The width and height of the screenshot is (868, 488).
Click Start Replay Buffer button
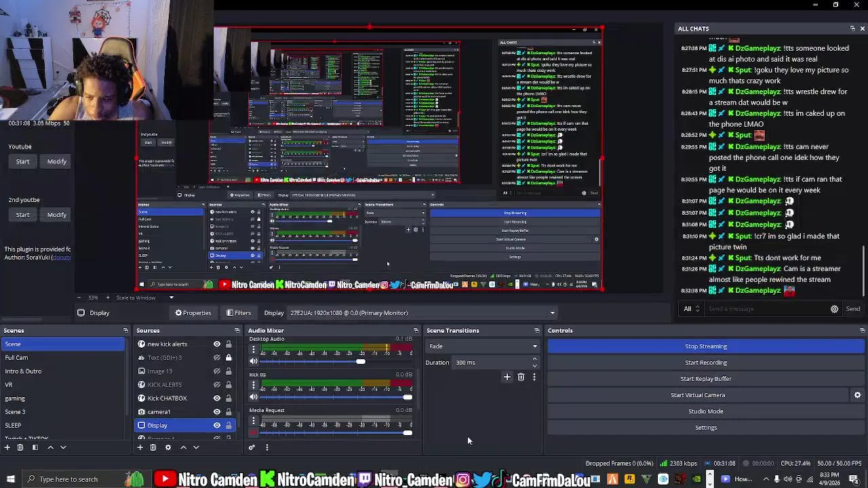coord(706,379)
